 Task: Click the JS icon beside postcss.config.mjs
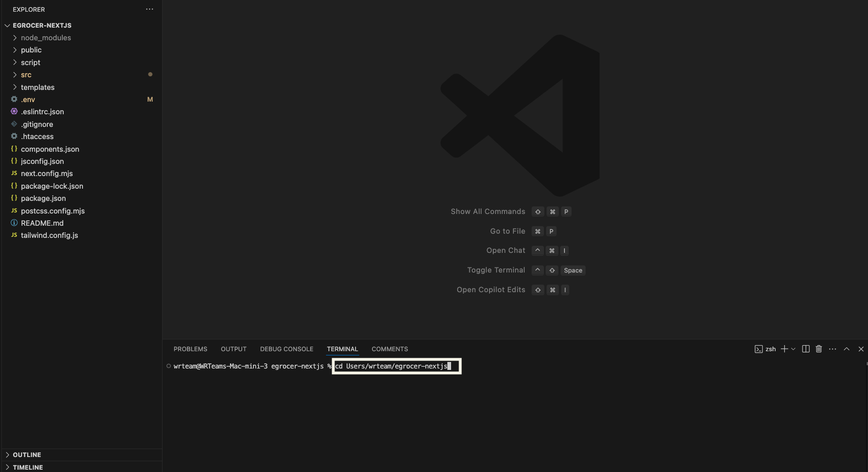(x=14, y=211)
